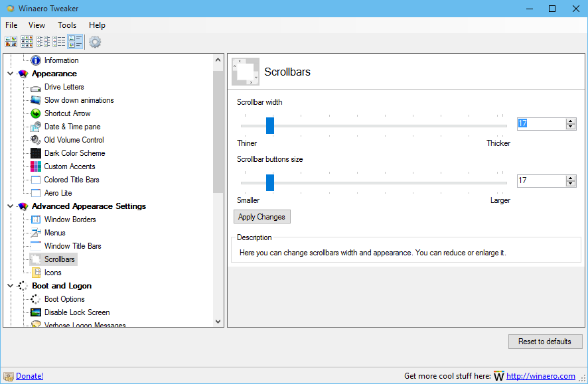Increase Scrollbar buttons size with the up stepper
Image resolution: width=588 pixels, height=384 pixels.
(x=571, y=177)
